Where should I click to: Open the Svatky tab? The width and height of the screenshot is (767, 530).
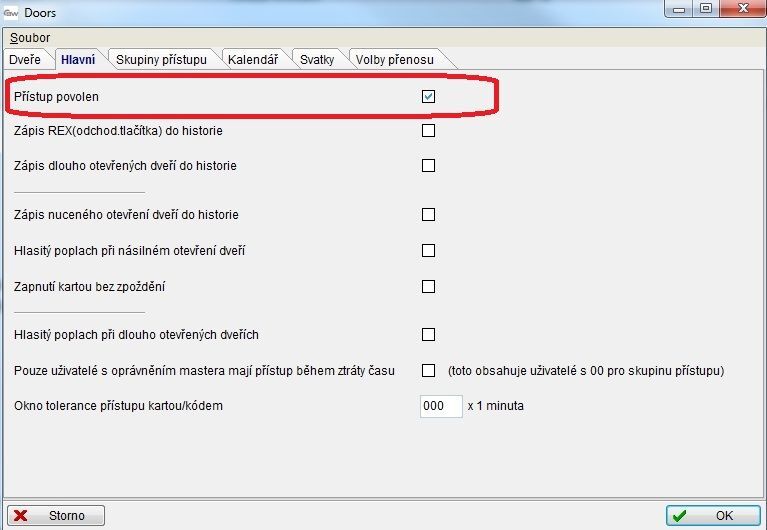pyautogui.click(x=317, y=60)
